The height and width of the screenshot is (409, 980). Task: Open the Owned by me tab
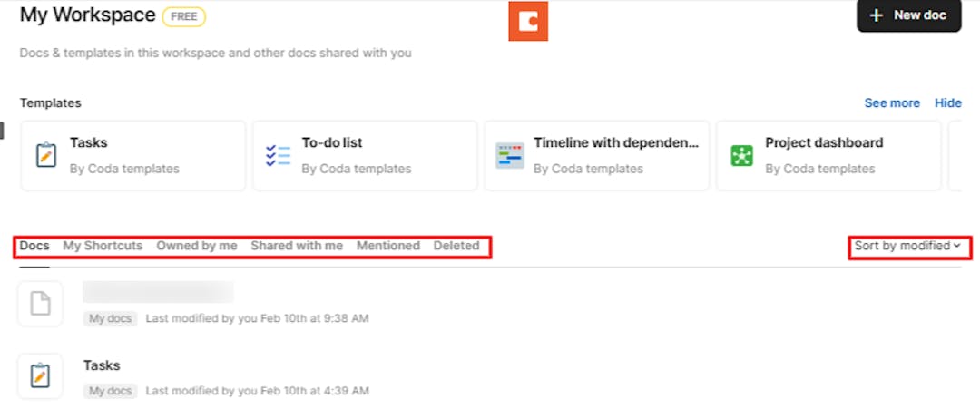[197, 246]
